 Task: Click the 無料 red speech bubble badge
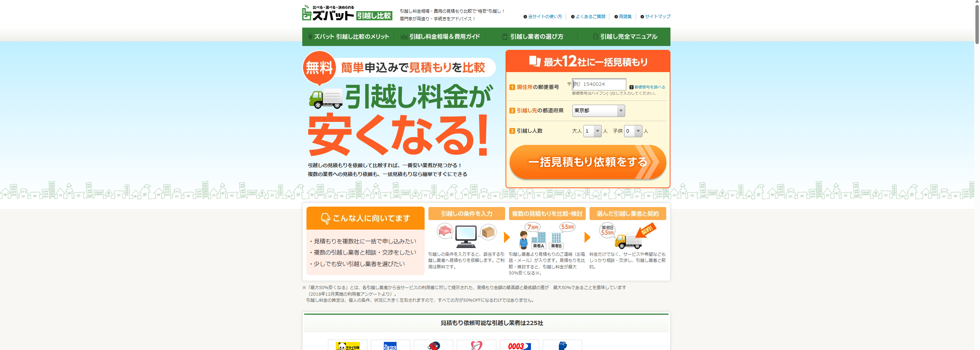319,68
